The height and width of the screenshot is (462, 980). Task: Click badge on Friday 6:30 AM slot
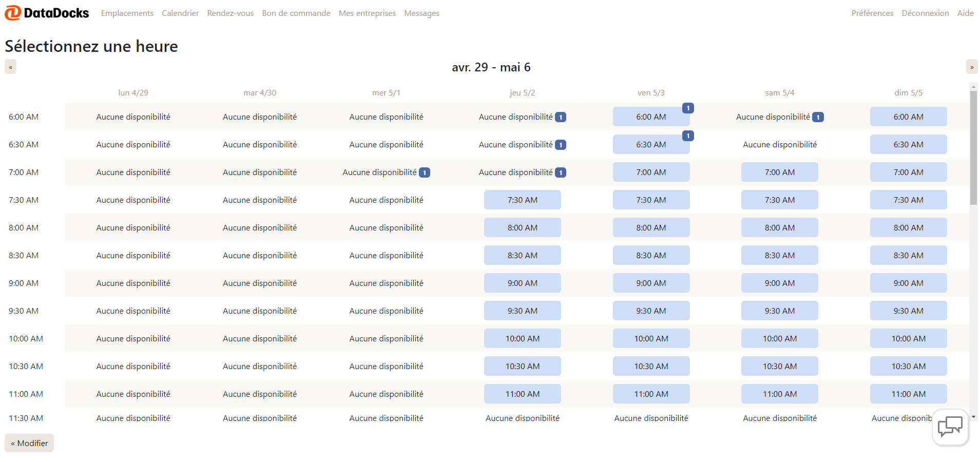[688, 136]
